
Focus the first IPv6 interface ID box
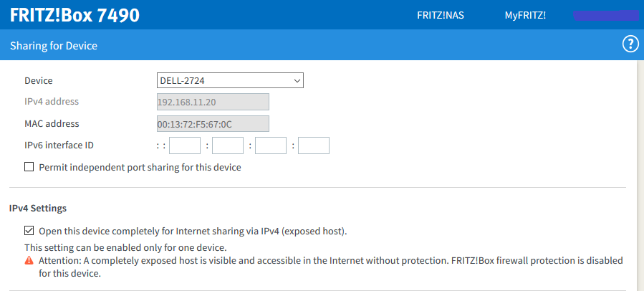click(x=185, y=145)
